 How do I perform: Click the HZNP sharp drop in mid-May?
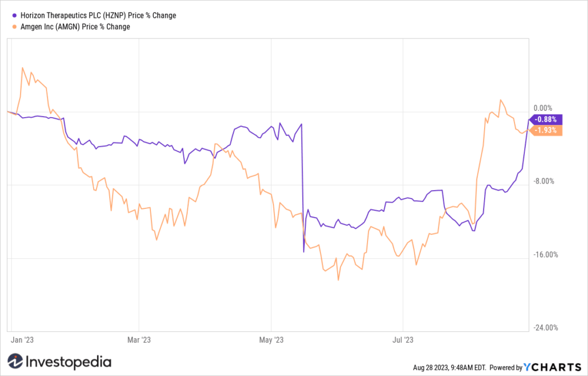[x=303, y=188]
